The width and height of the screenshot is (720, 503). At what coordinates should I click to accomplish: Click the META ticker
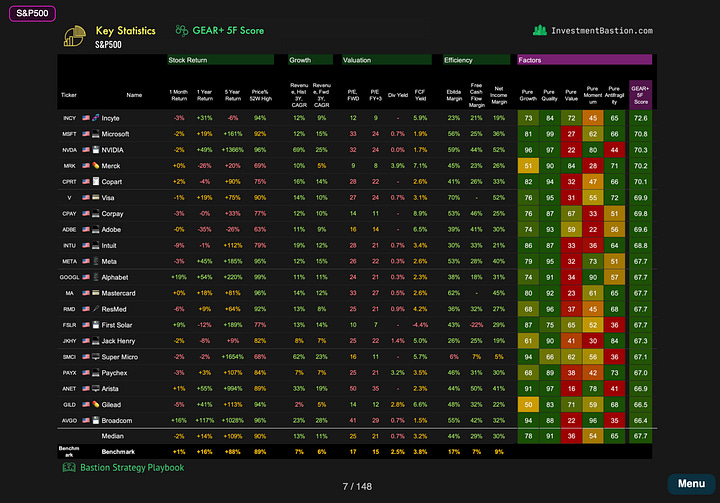click(69, 261)
